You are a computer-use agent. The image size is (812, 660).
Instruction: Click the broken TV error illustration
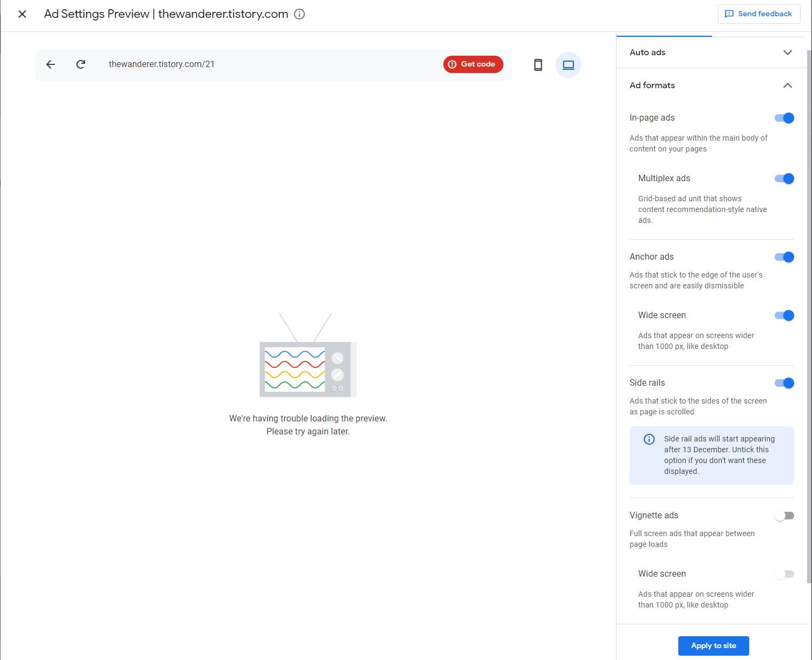pos(308,355)
